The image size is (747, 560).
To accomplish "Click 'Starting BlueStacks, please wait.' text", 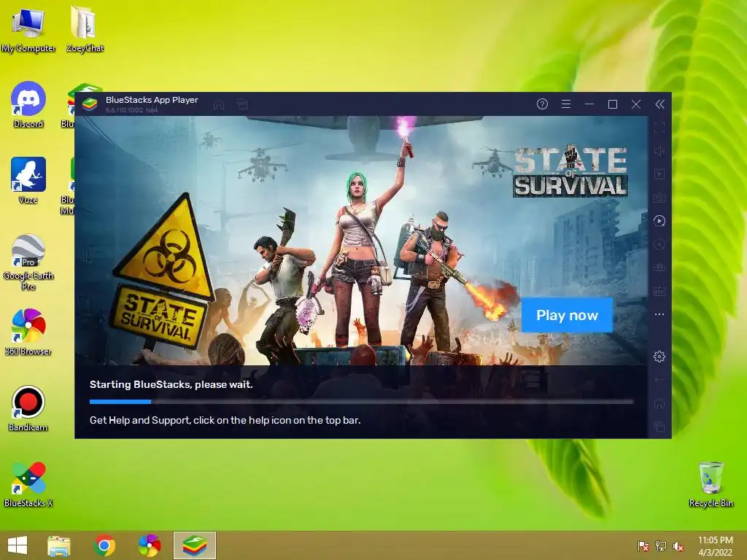I will (x=171, y=384).
